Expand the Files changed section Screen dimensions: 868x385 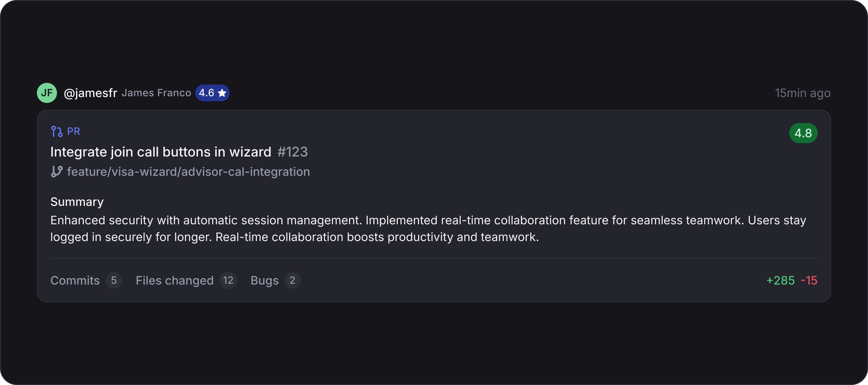pyautogui.click(x=174, y=280)
